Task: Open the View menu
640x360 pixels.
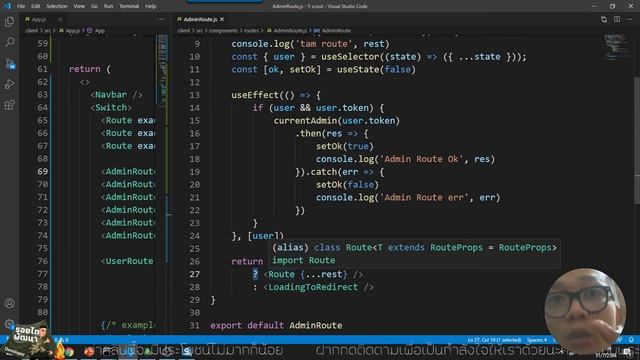Action: point(79,6)
